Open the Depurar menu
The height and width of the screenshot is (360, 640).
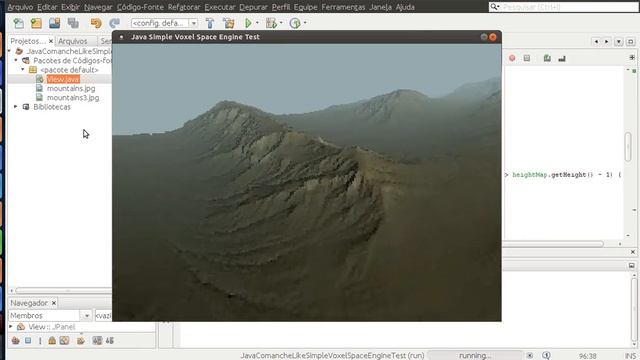point(253,7)
